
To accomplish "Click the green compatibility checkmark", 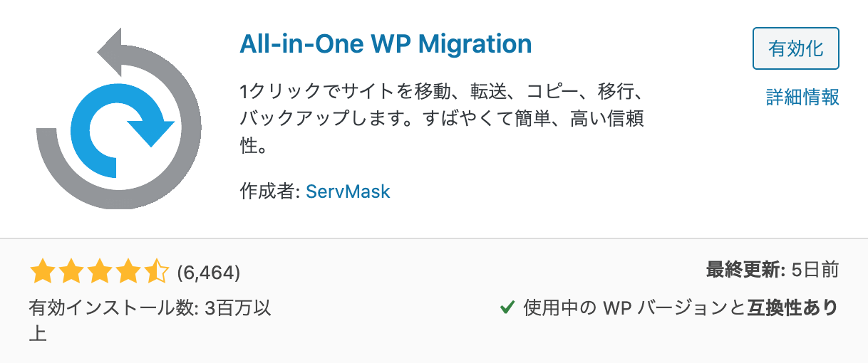I will point(507,308).
